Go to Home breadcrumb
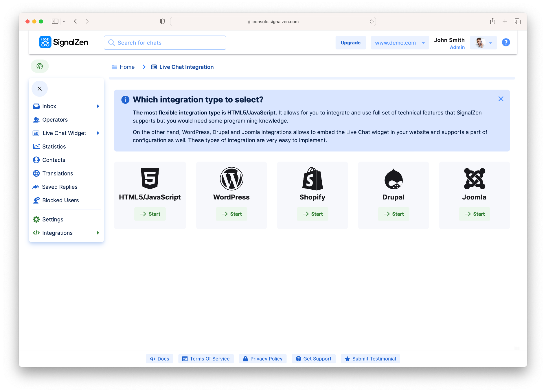546x392 pixels. pyautogui.click(x=123, y=67)
